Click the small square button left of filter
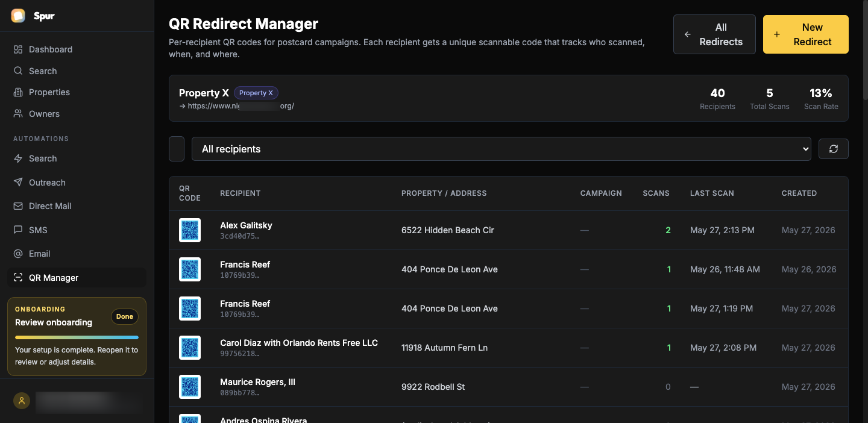 [177, 149]
